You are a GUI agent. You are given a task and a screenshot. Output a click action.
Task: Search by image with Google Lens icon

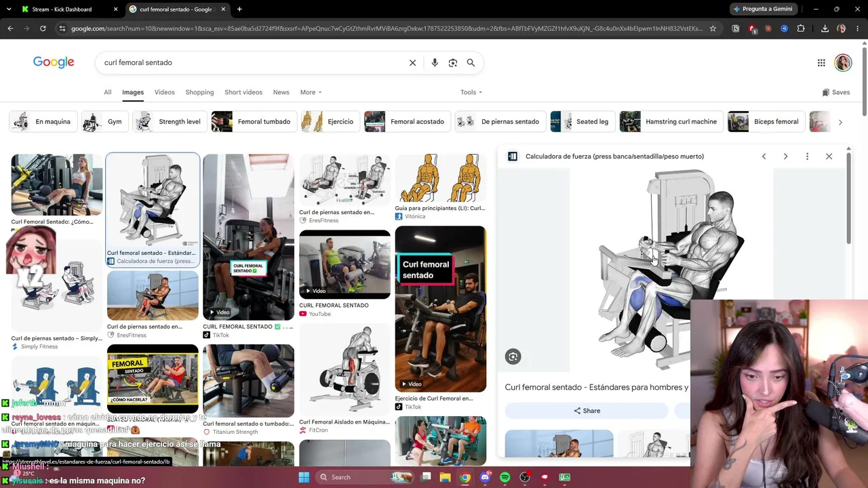coord(453,62)
